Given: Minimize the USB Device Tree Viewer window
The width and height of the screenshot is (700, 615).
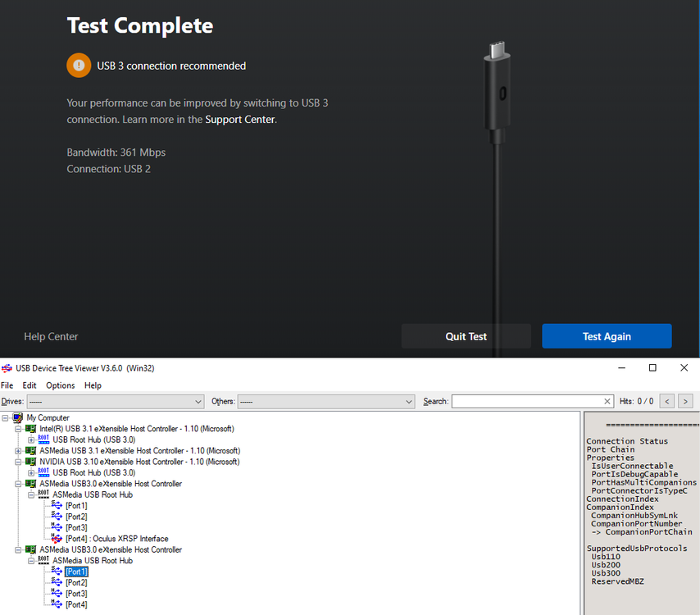Looking at the screenshot, I should (622, 367).
